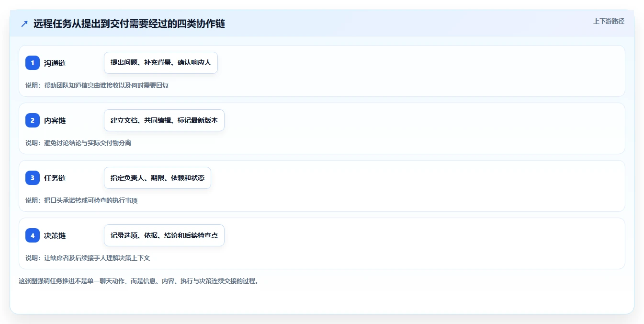
Task: Click the 沟通链 label
Action: click(x=55, y=63)
